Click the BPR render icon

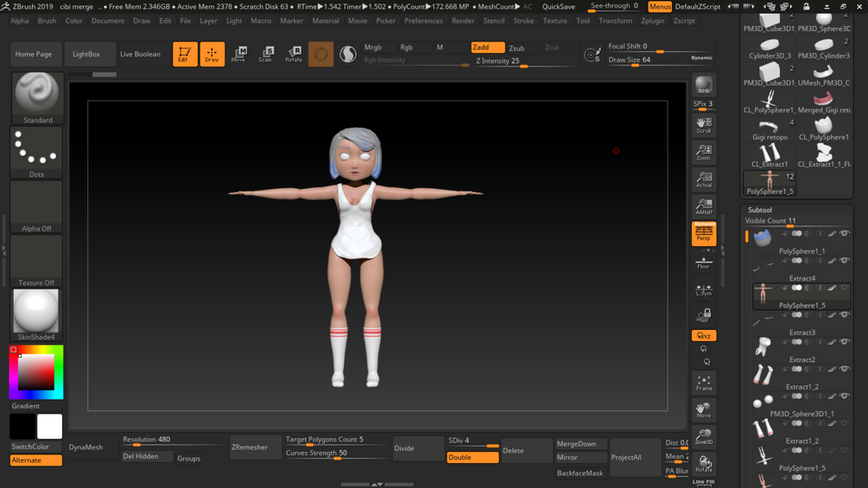coord(703,86)
